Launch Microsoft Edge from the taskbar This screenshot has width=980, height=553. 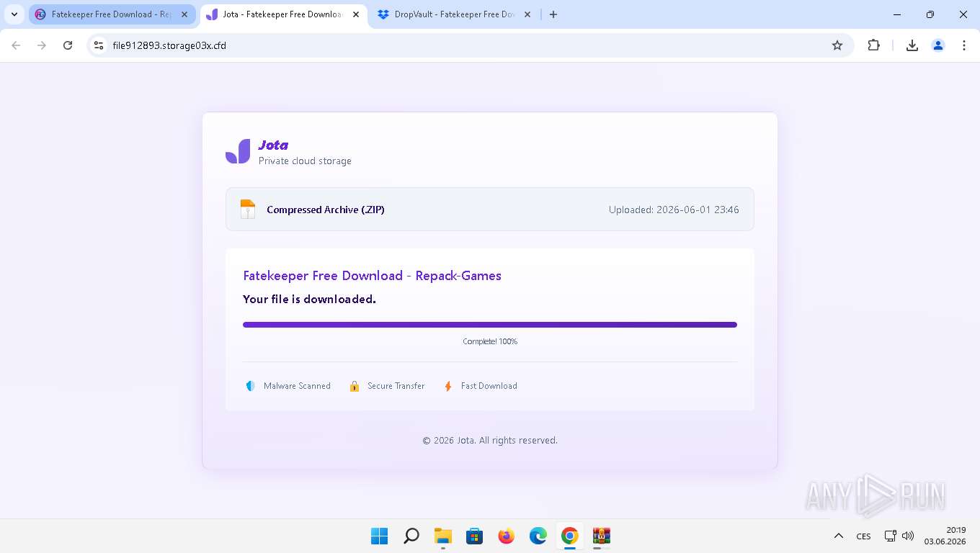click(538, 536)
